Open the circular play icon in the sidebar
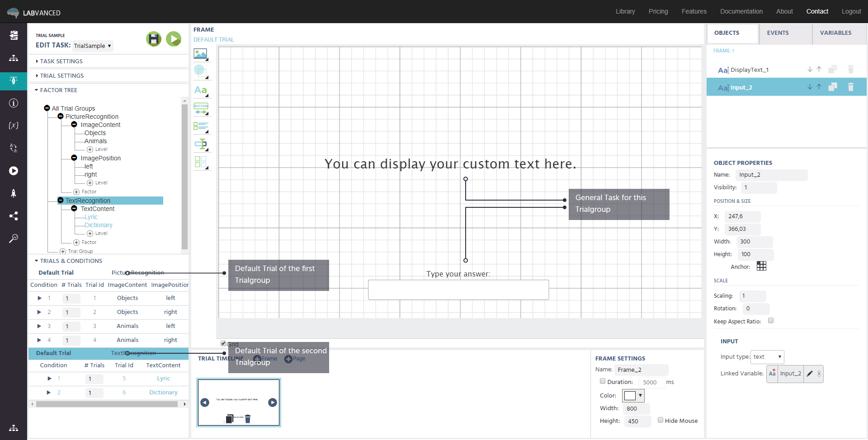This screenshot has width=868, height=440. click(14, 171)
